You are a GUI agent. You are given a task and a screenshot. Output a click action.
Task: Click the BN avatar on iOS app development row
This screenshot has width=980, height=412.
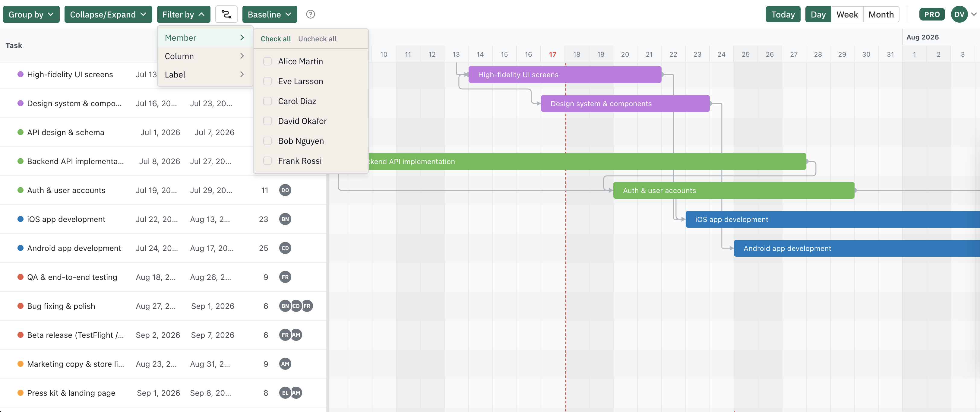pyautogui.click(x=285, y=219)
